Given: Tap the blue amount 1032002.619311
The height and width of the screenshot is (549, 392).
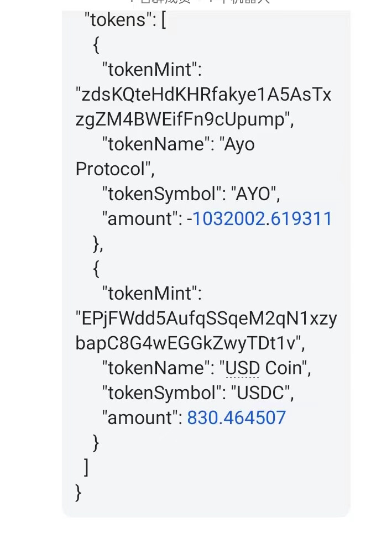Looking at the screenshot, I should (262, 219).
